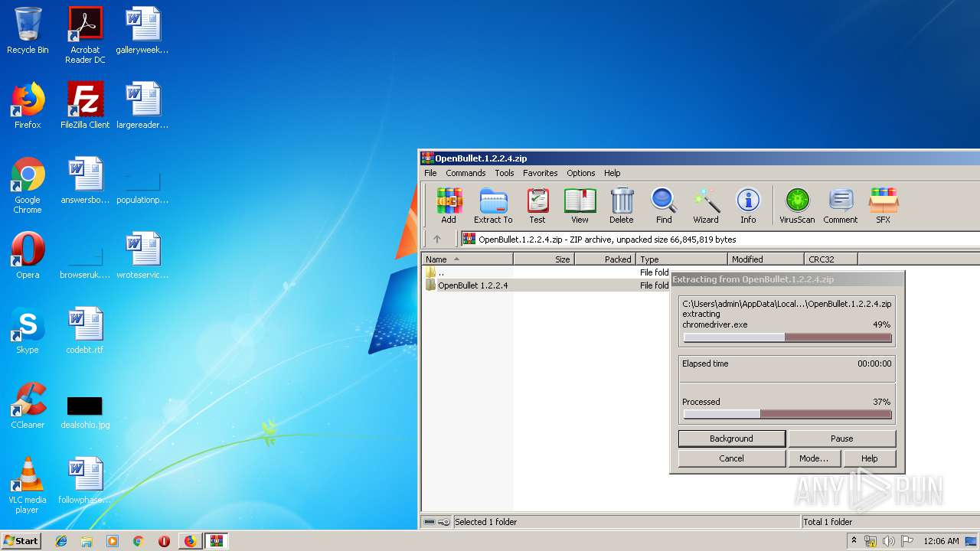Open the Wizard wand icon

coord(706,206)
